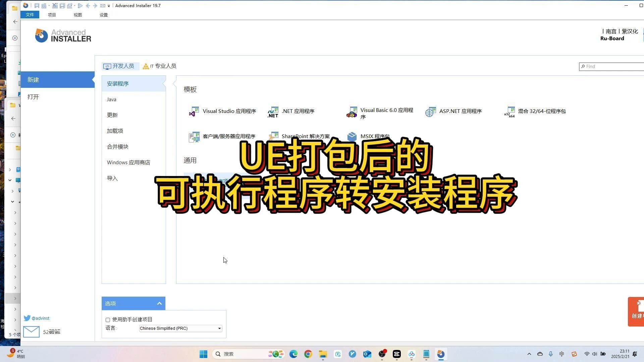Open Outlook from taskbar
This screenshot has height=362, width=644.
pos(367,354)
